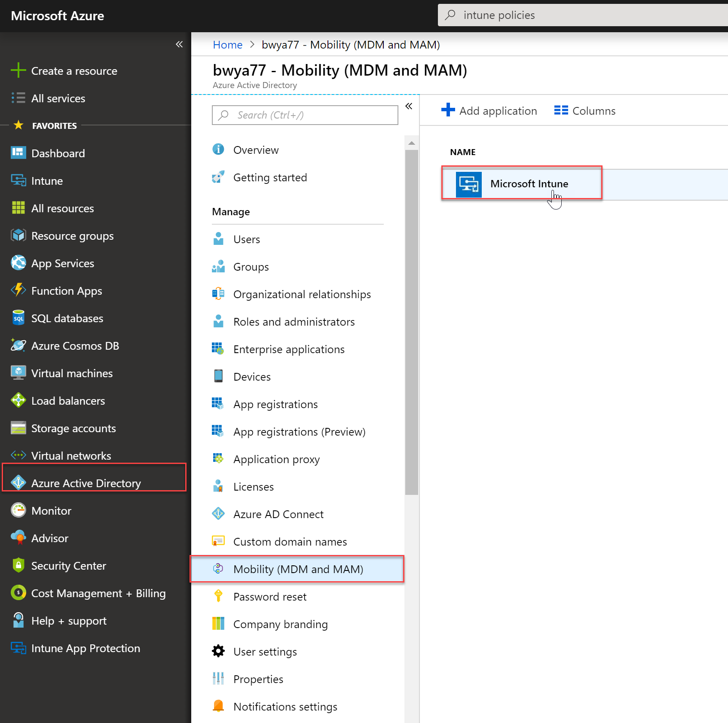This screenshot has height=723, width=728.
Task: Click the FAVORITES star icon
Action: (18, 125)
